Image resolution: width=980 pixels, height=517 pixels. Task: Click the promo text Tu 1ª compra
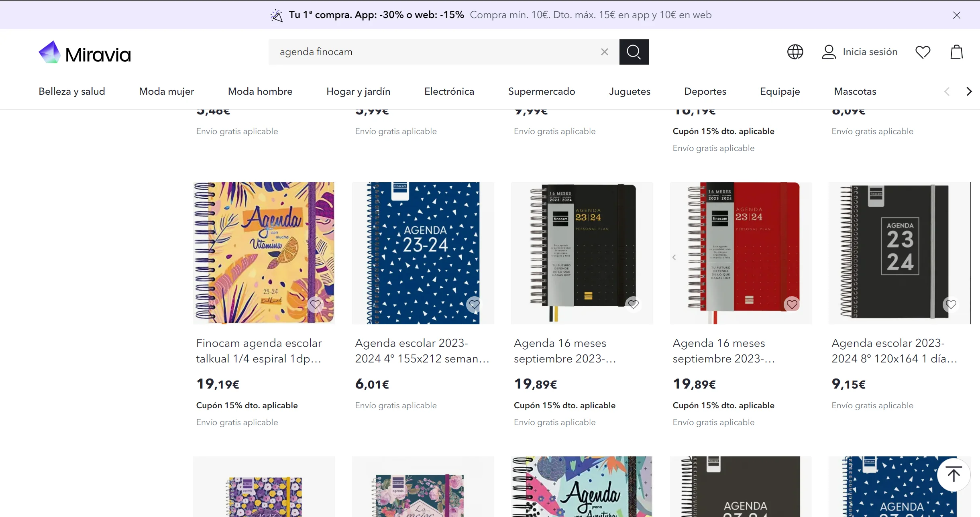click(376, 15)
